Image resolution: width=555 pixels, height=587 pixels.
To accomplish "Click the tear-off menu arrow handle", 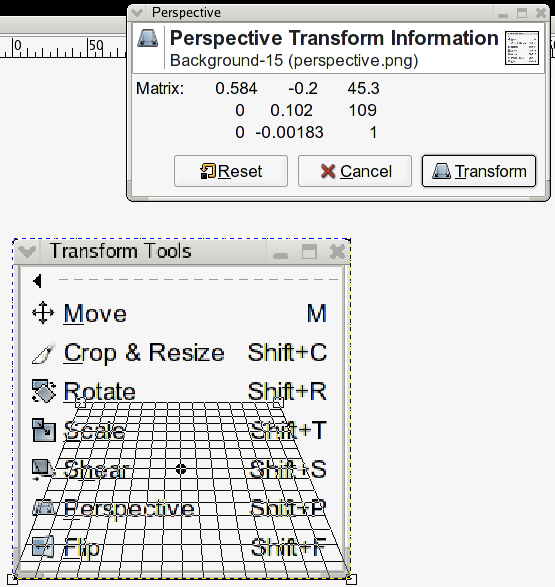I will pos(37,281).
